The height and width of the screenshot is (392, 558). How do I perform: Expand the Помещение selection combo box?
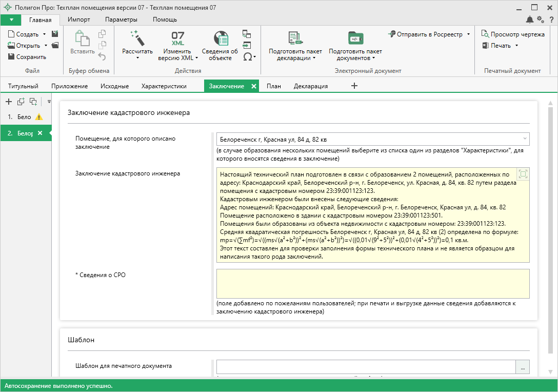(x=525, y=139)
